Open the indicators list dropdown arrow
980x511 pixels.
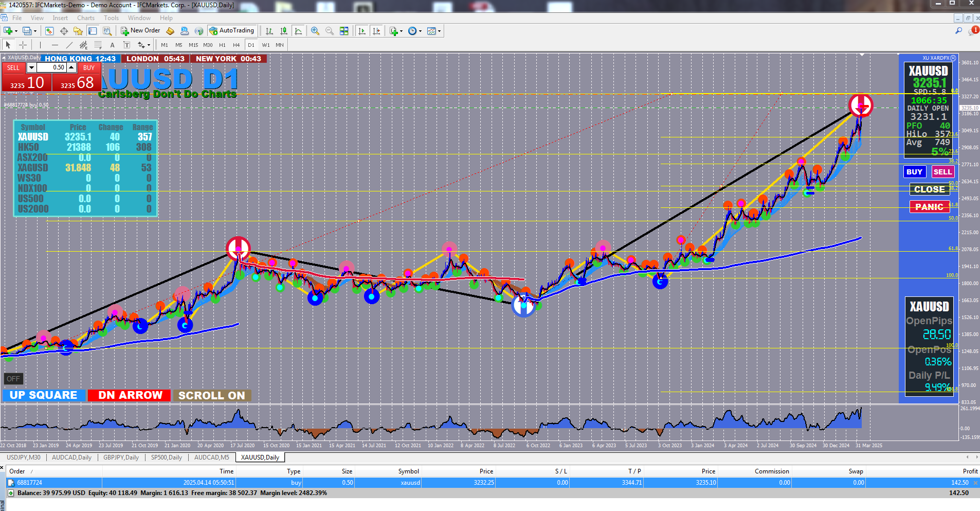(x=401, y=31)
